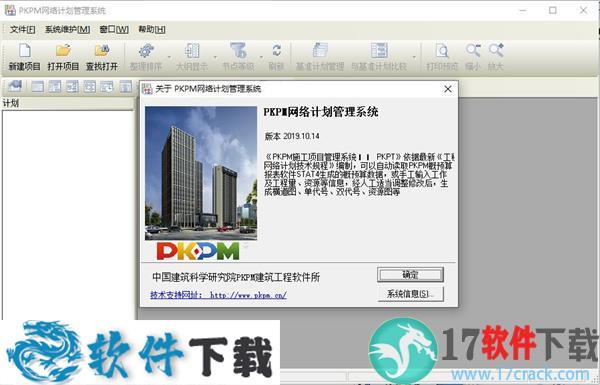
Task: Click the PKPM app icon in the main title bar
Action: [x=10, y=10]
